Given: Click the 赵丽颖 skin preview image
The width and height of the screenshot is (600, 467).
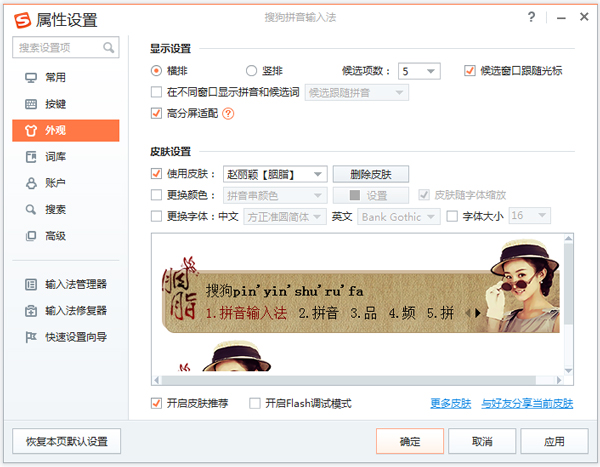Looking at the screenshot, I should [x=360, y=287].
